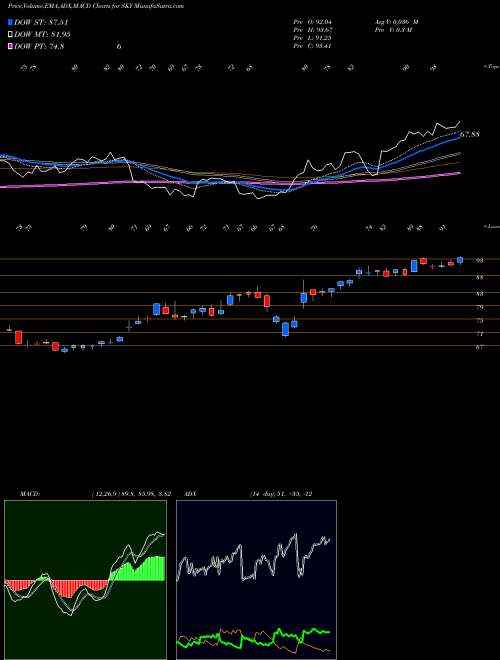Click MACD parameters (12,26,9) readout

pyautogui.click(x=130, y=493)
